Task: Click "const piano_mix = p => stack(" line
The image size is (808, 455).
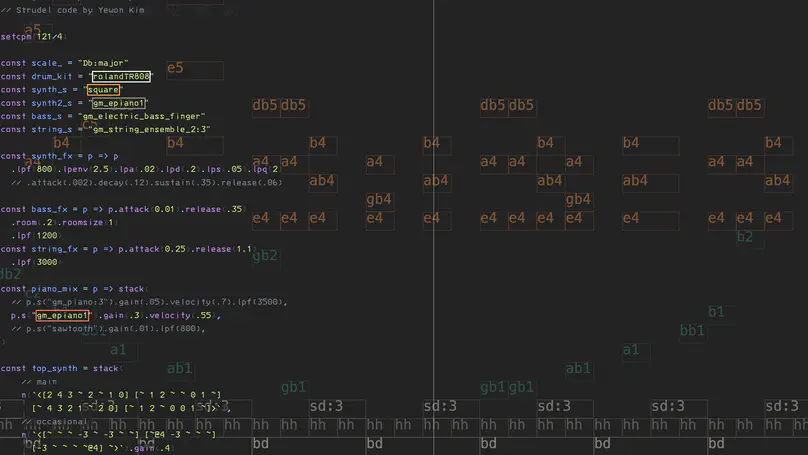Action: [75, 289]
